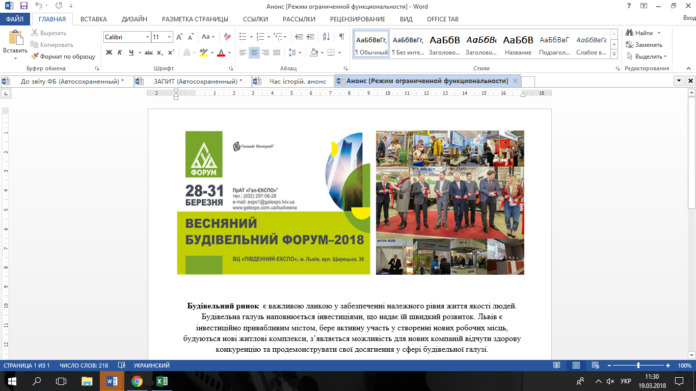
Task: Open the multilevel list menu
Action: click(x=280, y=37)
